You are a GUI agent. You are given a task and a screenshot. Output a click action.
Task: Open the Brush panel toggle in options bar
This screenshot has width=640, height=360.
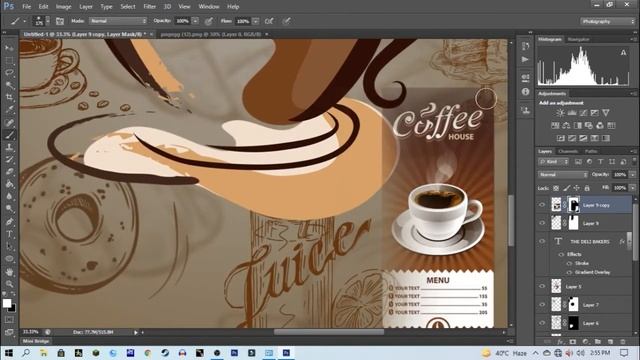(60, 21)
